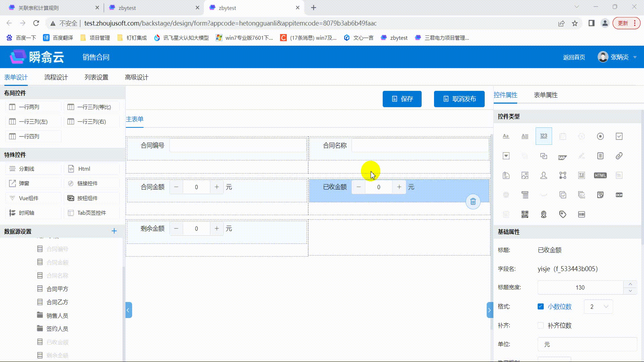The width and height of the screenshot is (644, 362).
Task: Uncheck the 小数位数 checkbox
Action: click(540, 306)
